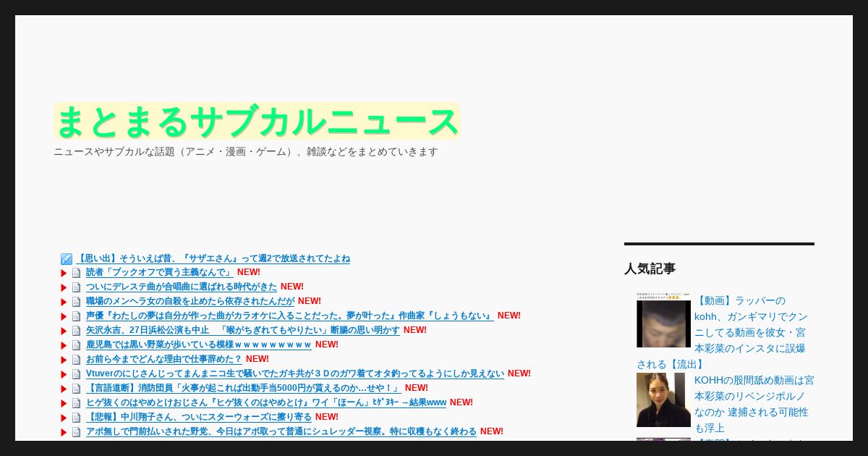Open the サザエさん 週2で放送 article link

click(213, 258)
